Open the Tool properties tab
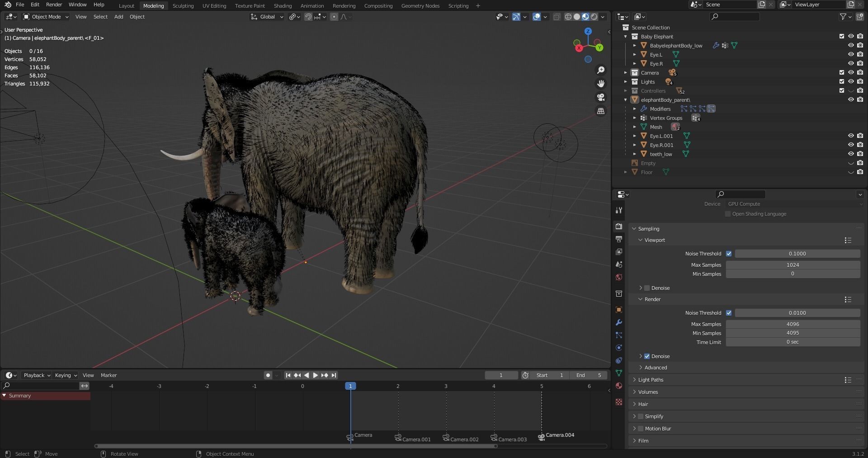868x458 pixels. point(619,210)
